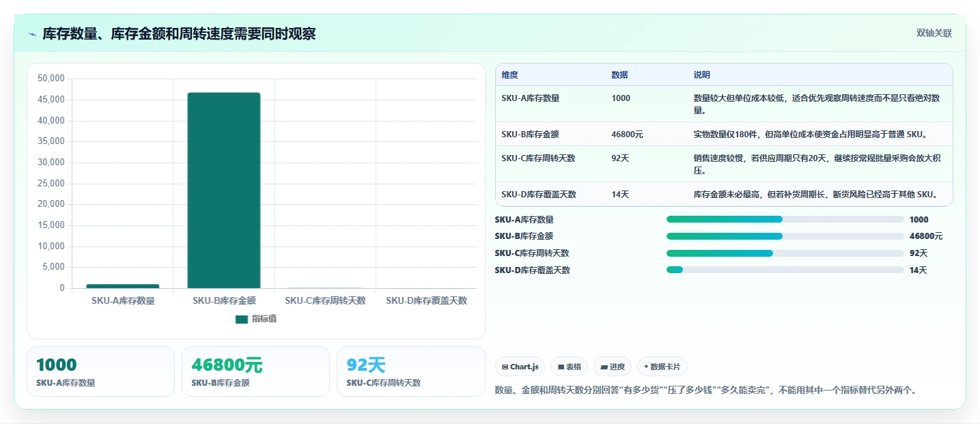Click the 说明 column header
The height and width of the screenshot is (424, 980).
click(702, 75)
